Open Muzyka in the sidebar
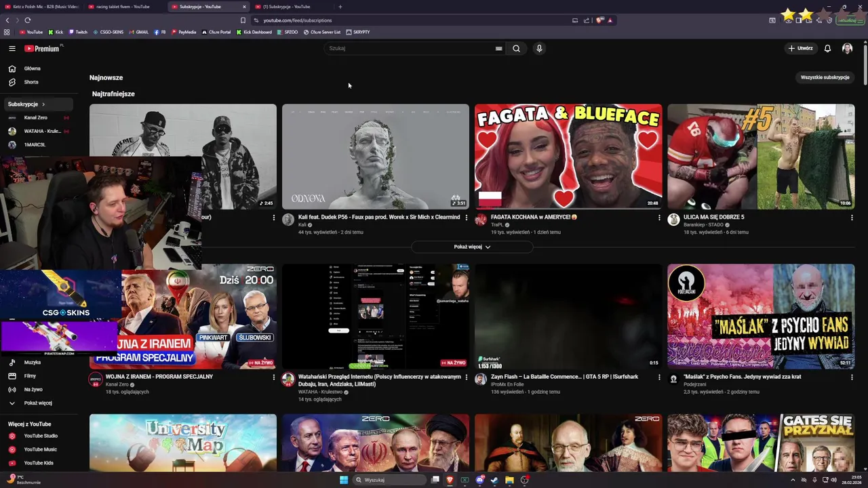This screenshot has height=488, width=868. point(37,362)
